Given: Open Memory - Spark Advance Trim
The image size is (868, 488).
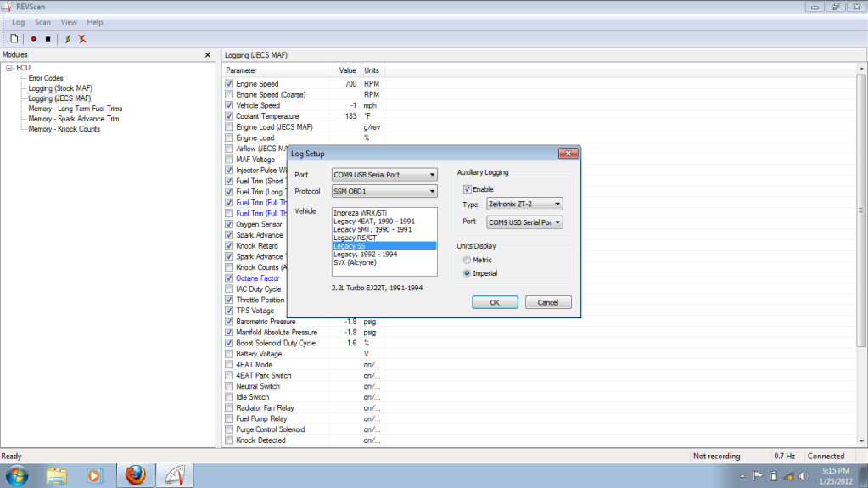Looking at the screenshot, I should click(74, 119).
